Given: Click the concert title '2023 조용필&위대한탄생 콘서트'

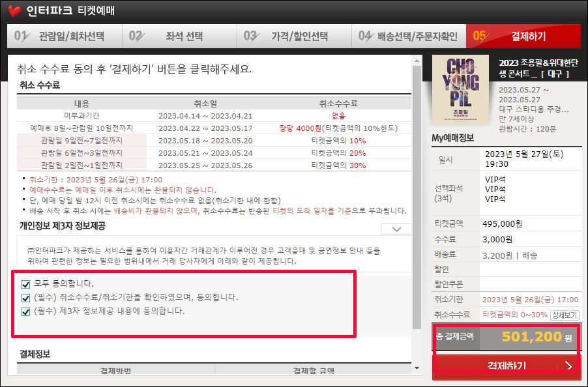Looking at the screenshot, I should [538, 68].
